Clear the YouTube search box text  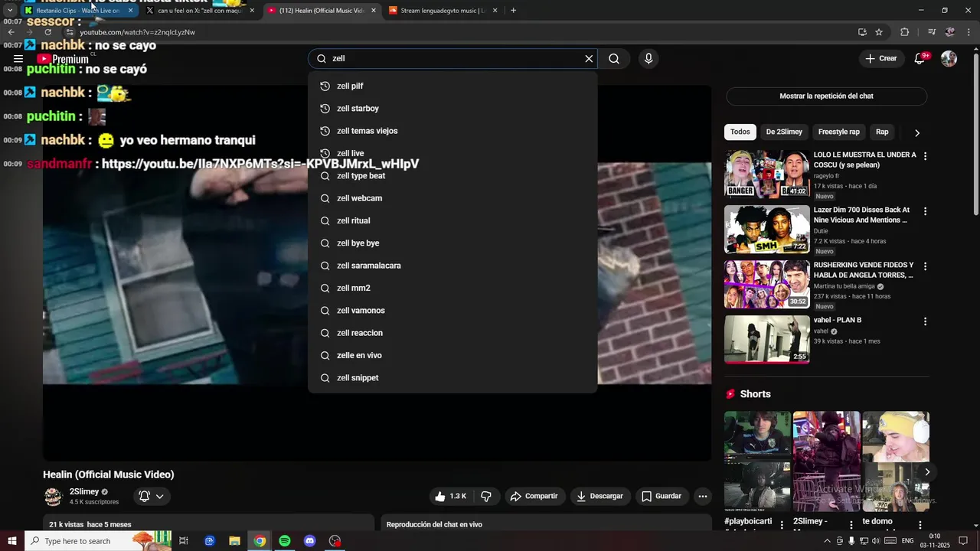[589, 59]
